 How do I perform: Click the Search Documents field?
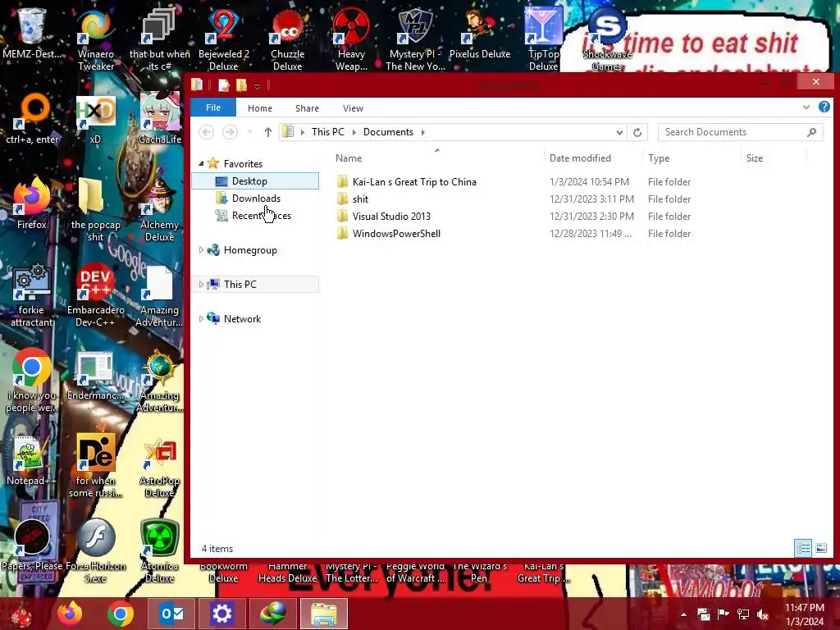click(x=741, y=132)
